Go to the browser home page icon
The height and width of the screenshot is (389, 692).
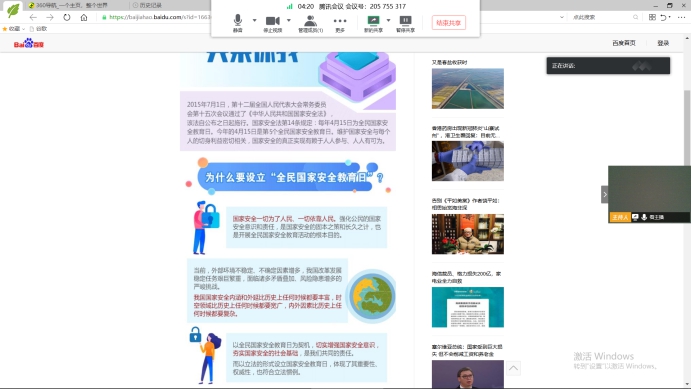point(84,17)
